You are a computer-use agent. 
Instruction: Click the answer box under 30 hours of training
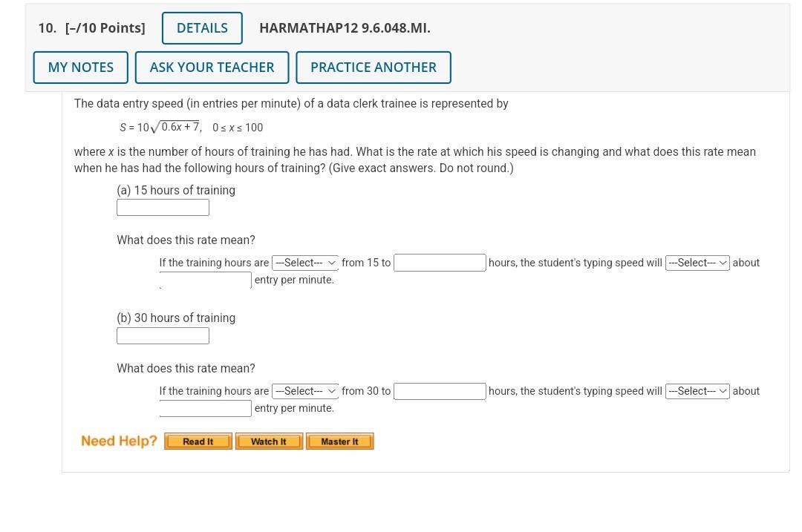click(163, 335)
